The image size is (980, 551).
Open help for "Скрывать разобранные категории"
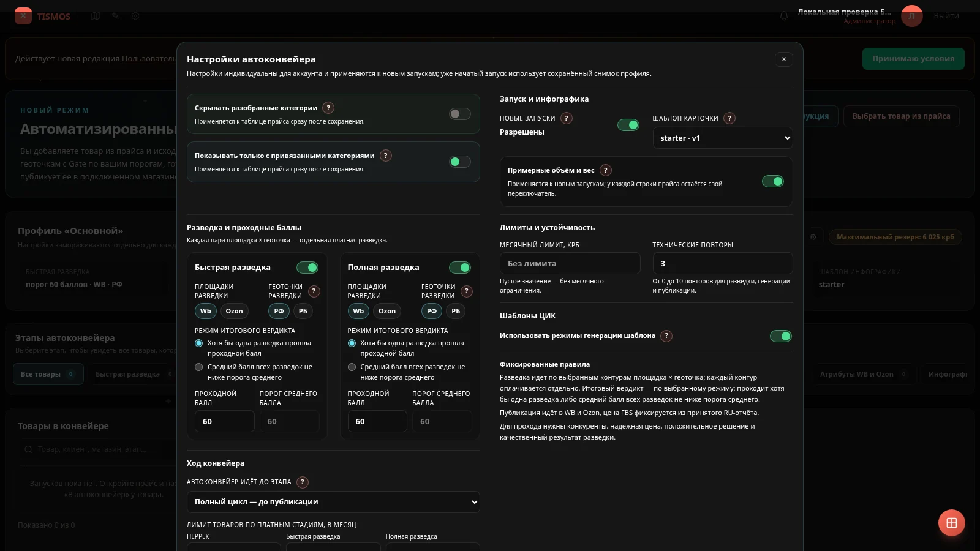pyautogui.click(x=328, y=108)
